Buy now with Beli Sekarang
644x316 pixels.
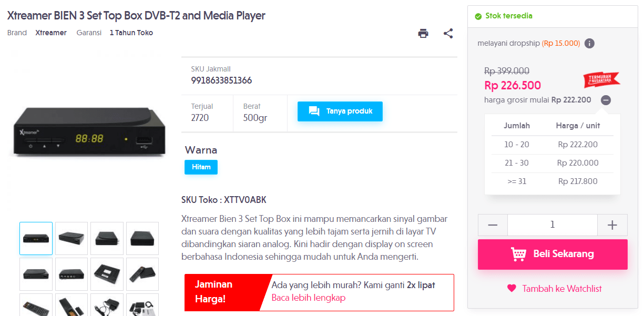pos(553,254)
